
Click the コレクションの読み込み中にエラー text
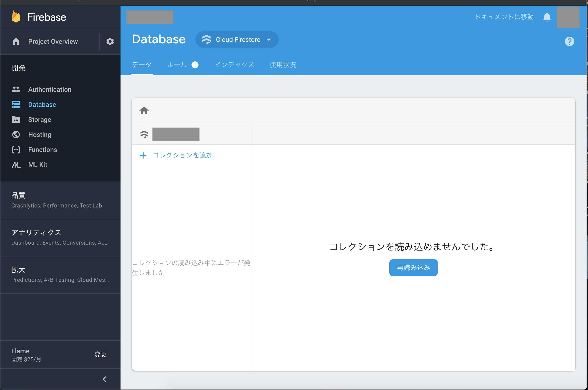pos(191,268)
